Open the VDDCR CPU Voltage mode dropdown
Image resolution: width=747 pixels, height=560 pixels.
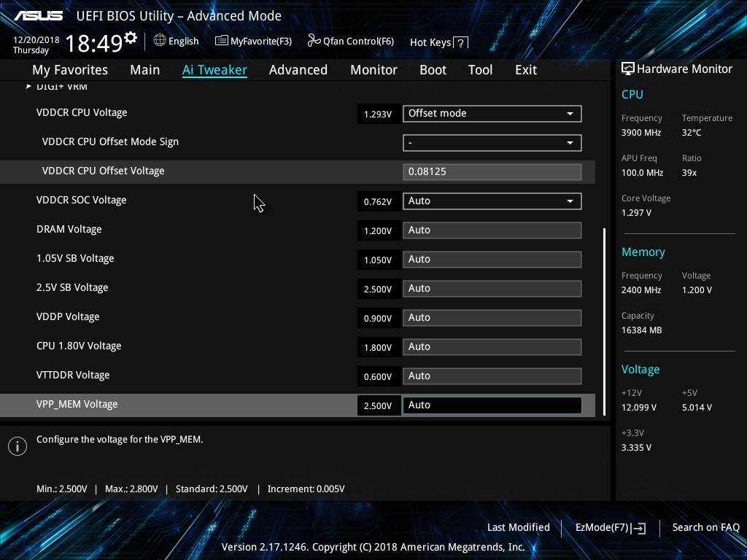tap(492, 114)
